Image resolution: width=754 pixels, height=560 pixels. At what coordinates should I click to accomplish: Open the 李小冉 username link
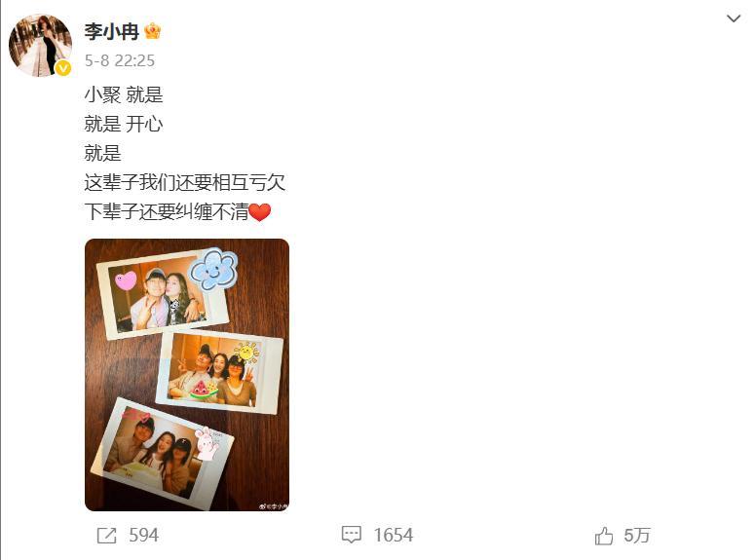(x=112, y=32)
